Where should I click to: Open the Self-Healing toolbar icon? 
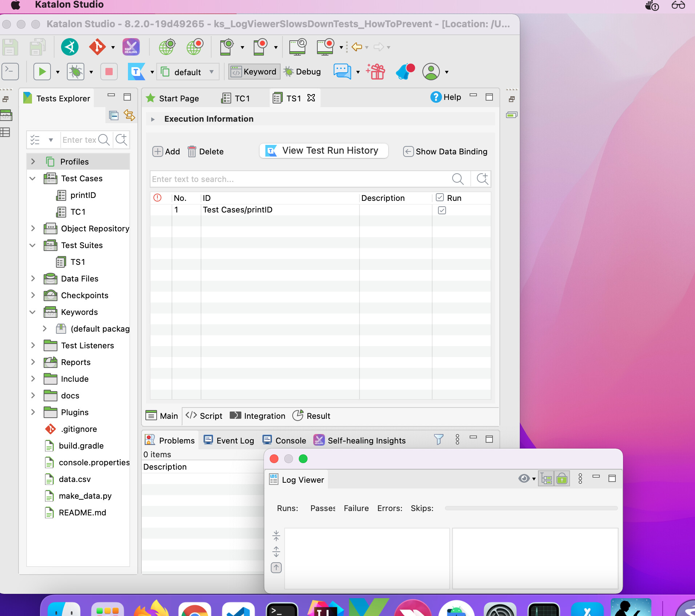click(131, 47)
